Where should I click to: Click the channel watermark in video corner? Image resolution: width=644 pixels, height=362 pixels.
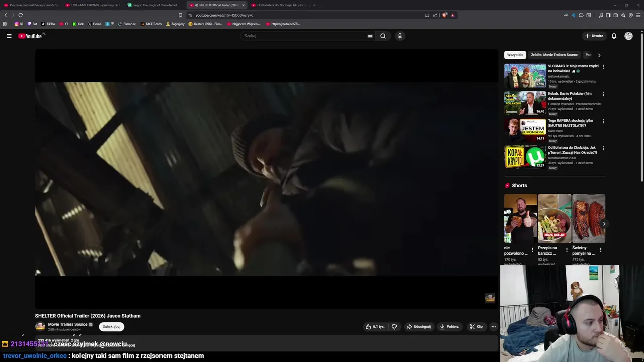coord(490,298)
